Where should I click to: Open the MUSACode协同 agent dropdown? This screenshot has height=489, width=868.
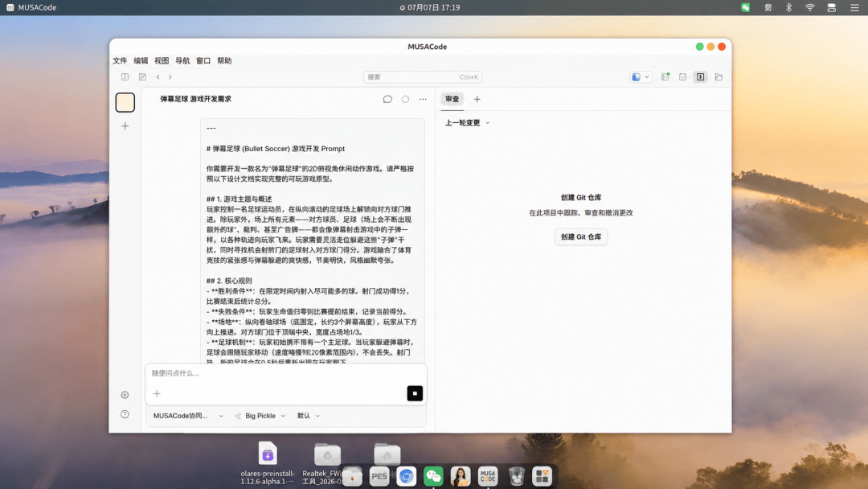(188, 416)
